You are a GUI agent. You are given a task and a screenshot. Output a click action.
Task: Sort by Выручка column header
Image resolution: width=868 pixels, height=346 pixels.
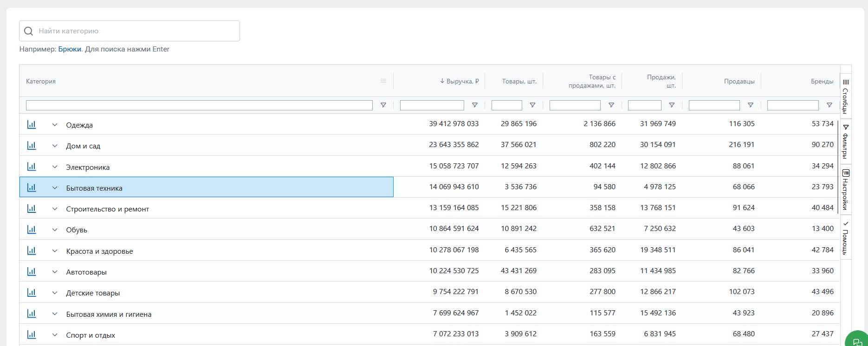pyautogui.click(x=460, y=81)
